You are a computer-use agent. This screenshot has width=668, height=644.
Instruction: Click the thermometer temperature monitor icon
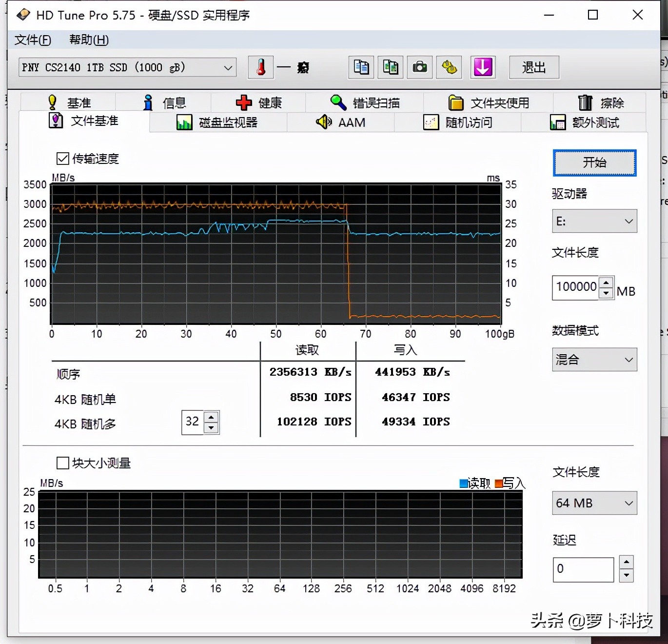260,67
